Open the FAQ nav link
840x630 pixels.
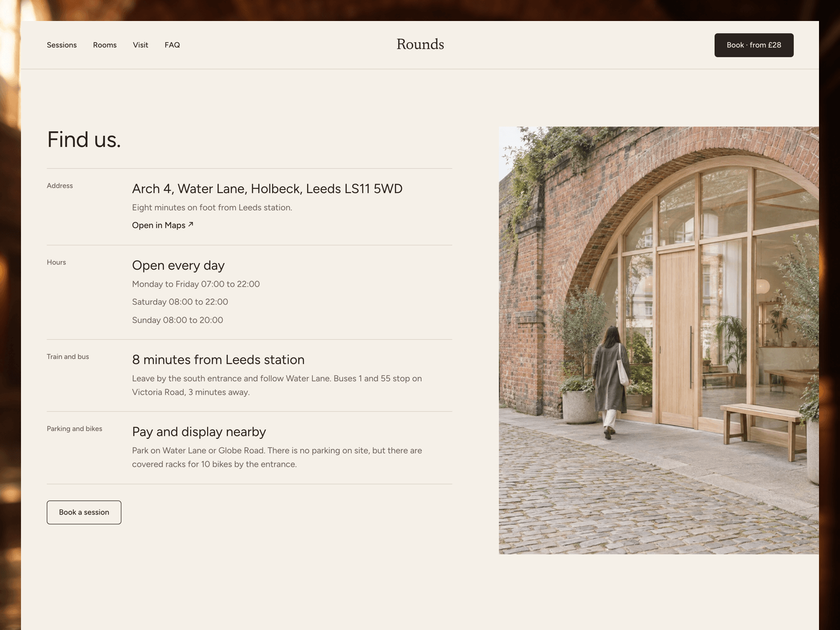(x=172, y=45)
